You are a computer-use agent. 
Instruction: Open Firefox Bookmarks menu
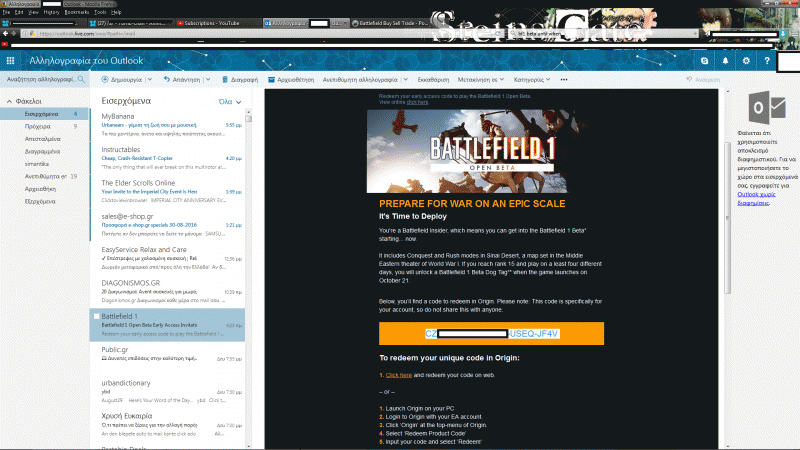point(77,12)
